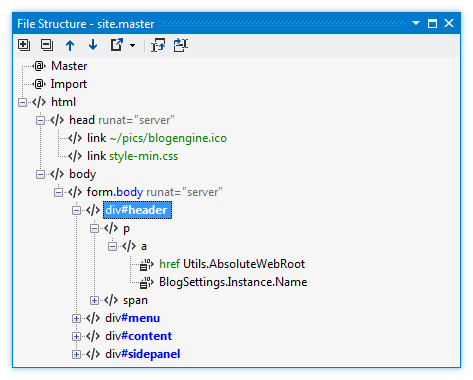This screenshot has height=380, width=473.
Task: Click the Collapse All toolbar icon
Action: click(47, 45)
